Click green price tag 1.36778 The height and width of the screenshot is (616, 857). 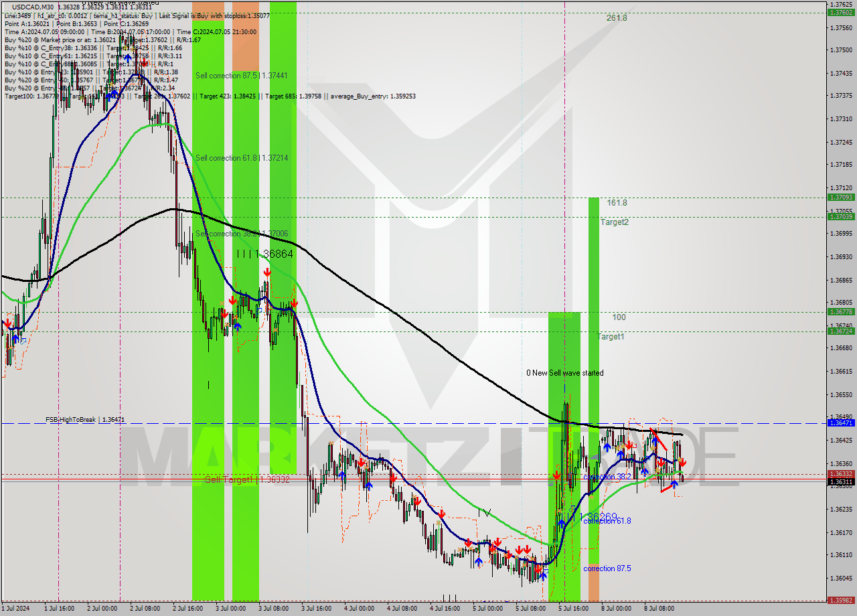[840, 311]
